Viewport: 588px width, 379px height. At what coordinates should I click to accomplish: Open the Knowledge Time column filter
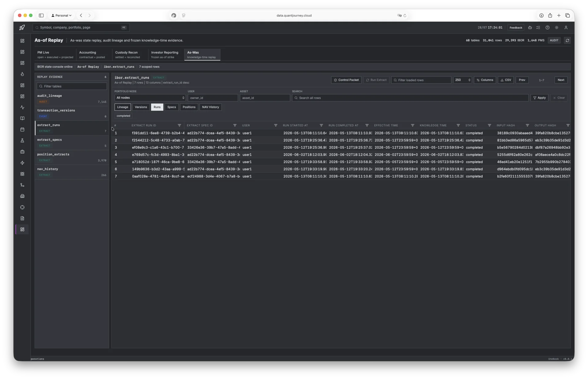[458, 125]
